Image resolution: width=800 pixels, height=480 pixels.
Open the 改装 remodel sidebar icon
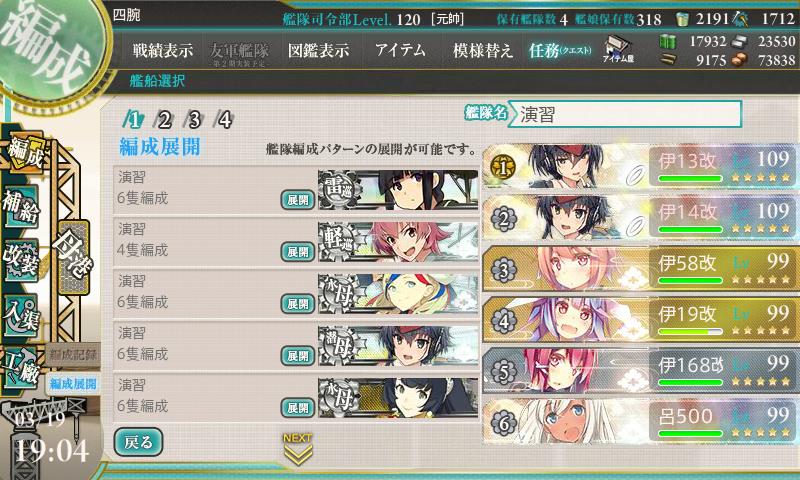tap(21, 259)
